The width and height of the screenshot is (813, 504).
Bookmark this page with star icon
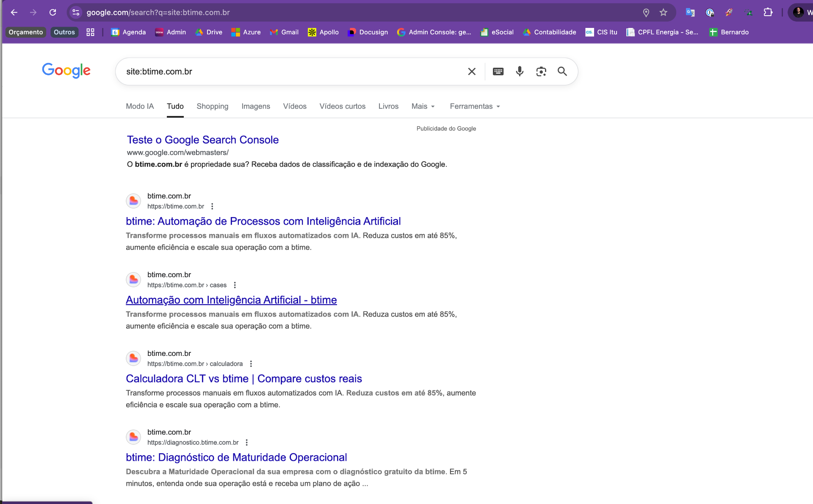point(664,12)
